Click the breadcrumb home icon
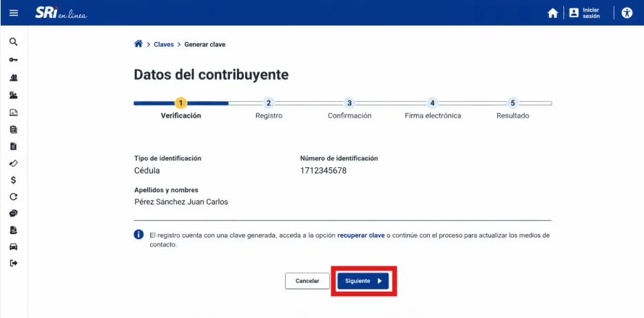 click(138, 44)
